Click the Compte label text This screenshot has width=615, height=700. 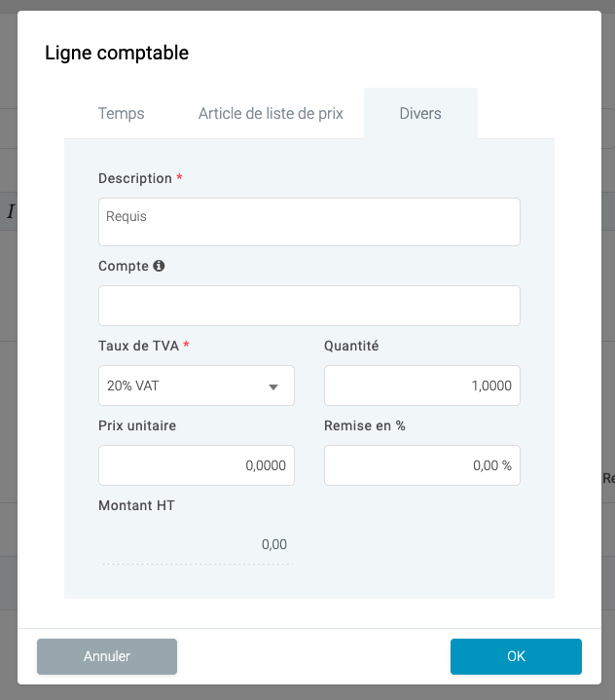(x=124, y=266)
